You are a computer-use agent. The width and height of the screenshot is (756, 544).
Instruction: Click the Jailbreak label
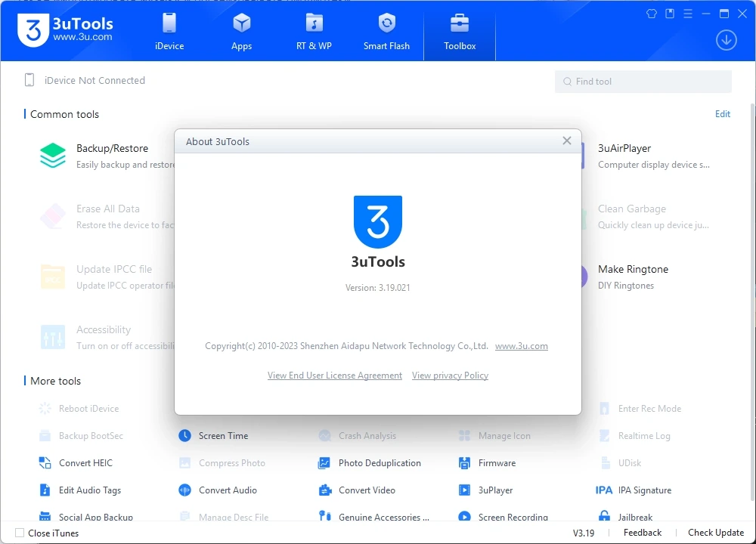(x=635, y=517)
